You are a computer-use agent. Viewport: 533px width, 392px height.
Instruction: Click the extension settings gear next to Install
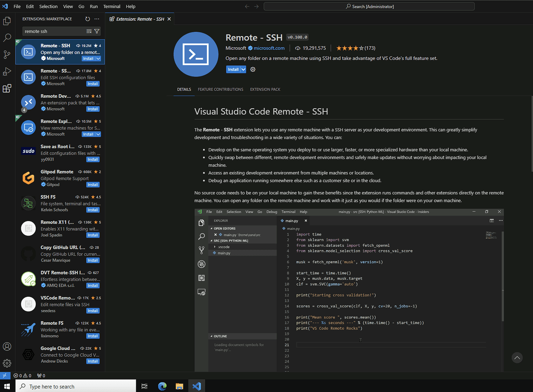coord(253,69)
